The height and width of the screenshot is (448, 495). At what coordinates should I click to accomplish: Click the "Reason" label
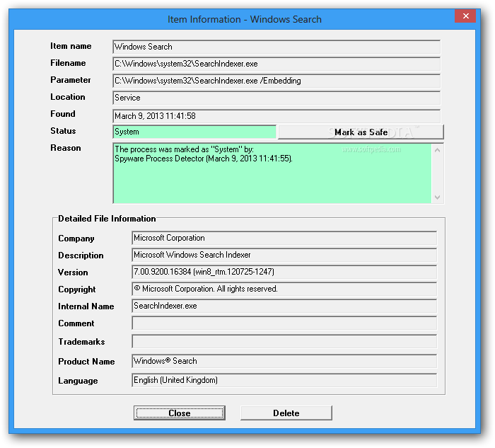coord(66,148)
